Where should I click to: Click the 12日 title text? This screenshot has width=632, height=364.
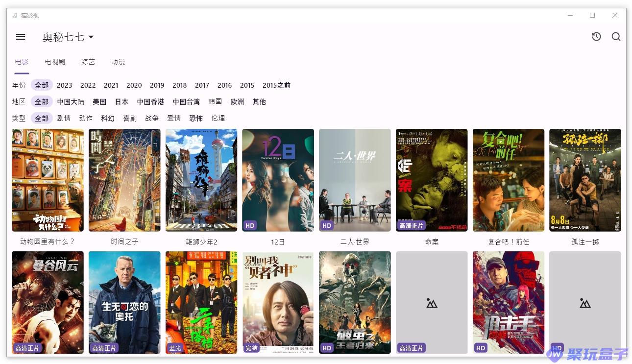278,242
